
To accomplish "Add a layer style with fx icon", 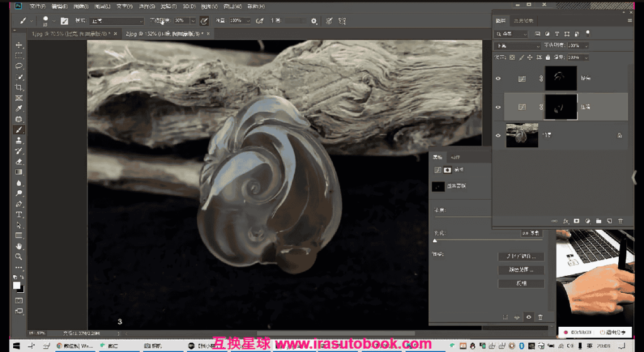I will 565,221.
